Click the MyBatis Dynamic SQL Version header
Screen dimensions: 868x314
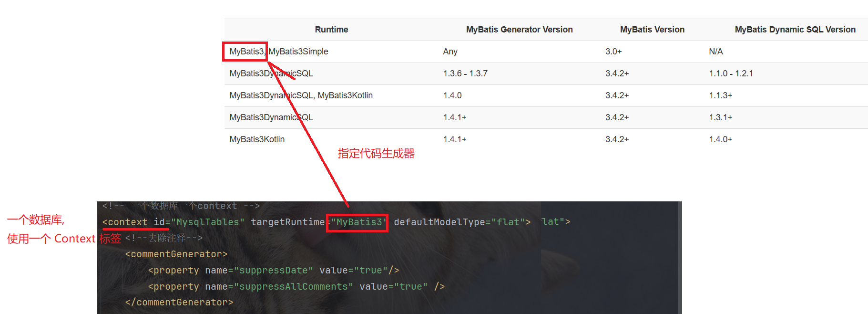[x=795, y=30]
